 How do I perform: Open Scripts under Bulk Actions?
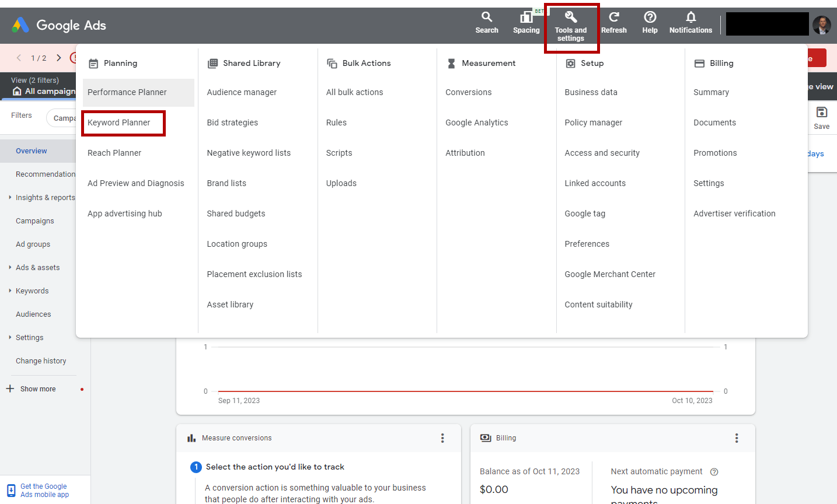tap(339, 153)
